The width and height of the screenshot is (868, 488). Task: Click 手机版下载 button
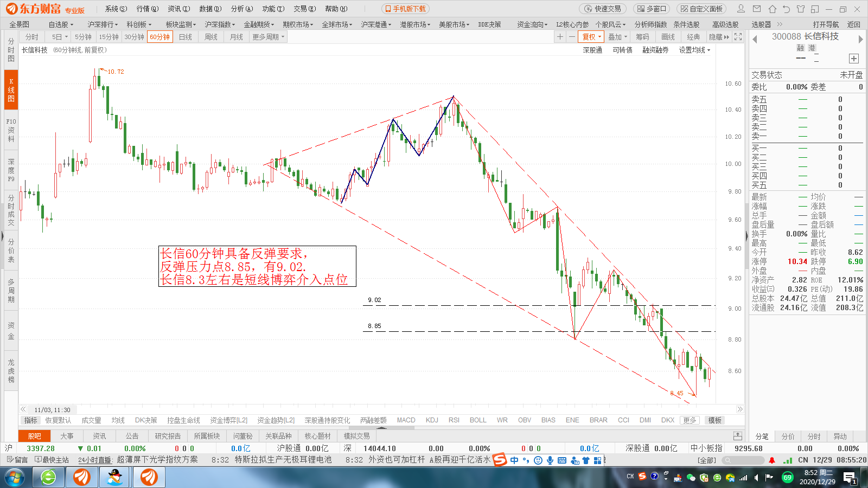405,9
